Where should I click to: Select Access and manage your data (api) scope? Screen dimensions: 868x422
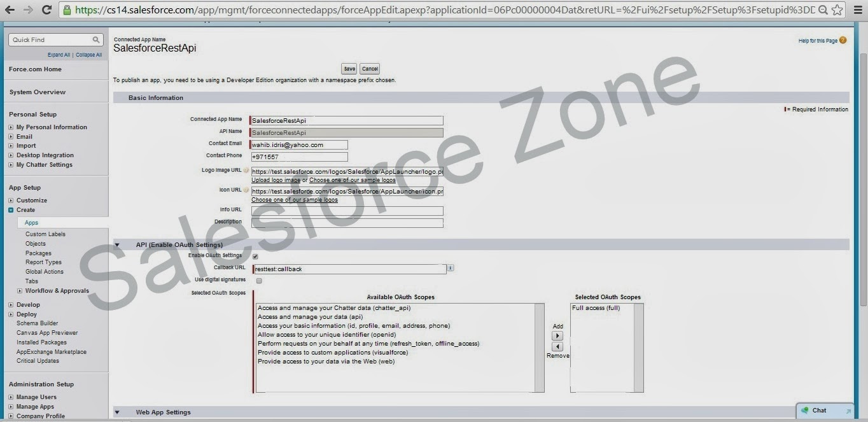(x=310, y=317)
